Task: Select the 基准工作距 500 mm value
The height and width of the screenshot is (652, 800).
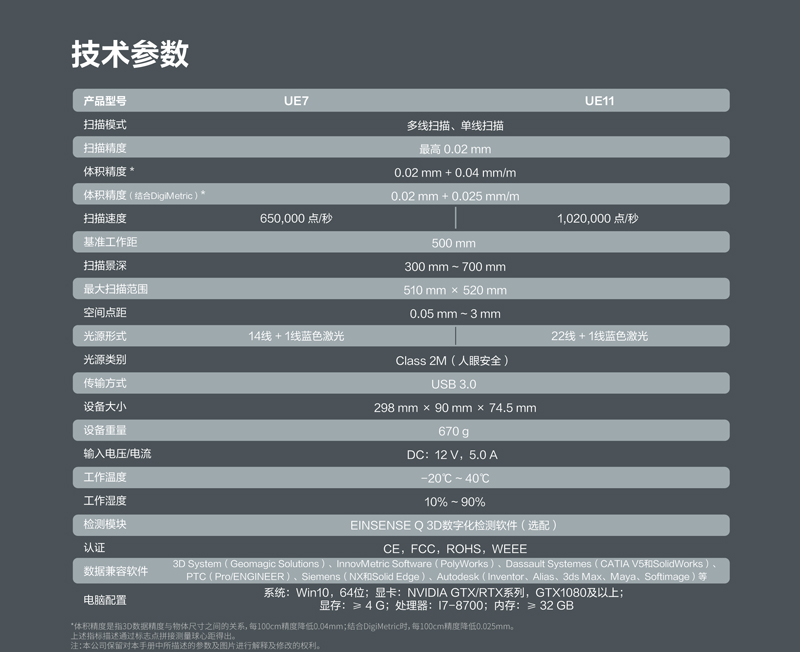Action: tap(453, 243)
